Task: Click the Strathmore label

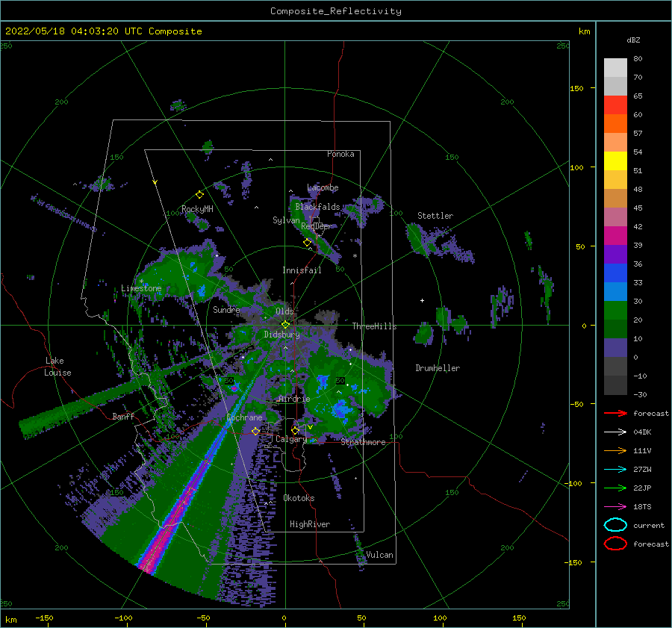Action: [363, 442]
